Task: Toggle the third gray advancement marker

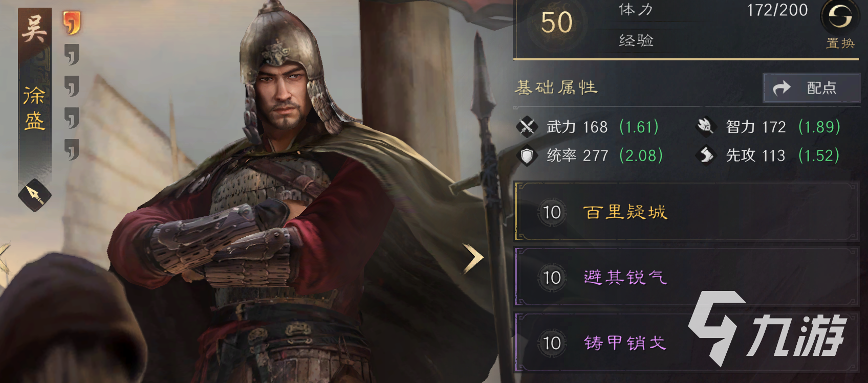Action: (x=72, y=118)
